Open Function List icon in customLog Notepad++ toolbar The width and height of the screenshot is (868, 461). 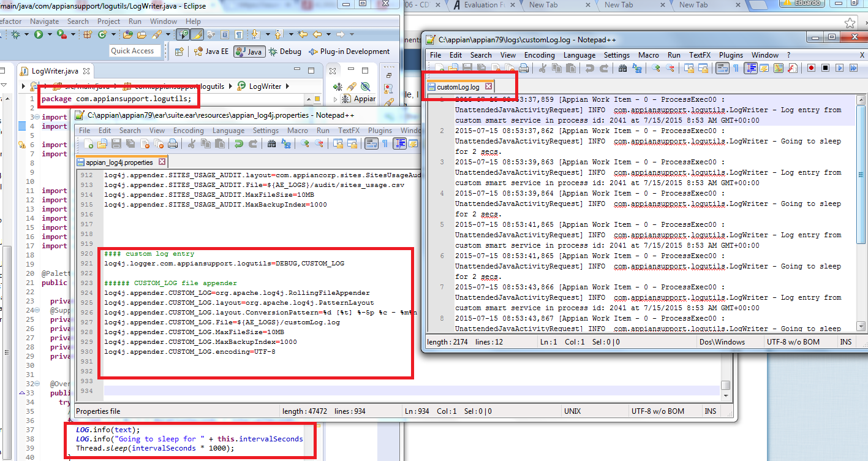coord(793,68)
